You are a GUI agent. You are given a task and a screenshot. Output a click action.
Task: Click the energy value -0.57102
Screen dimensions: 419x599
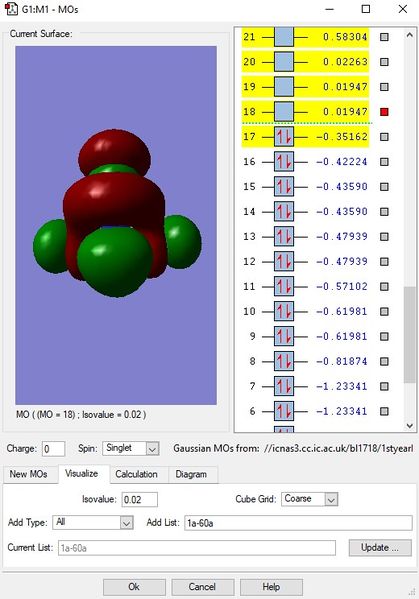[x=342, y=287]
